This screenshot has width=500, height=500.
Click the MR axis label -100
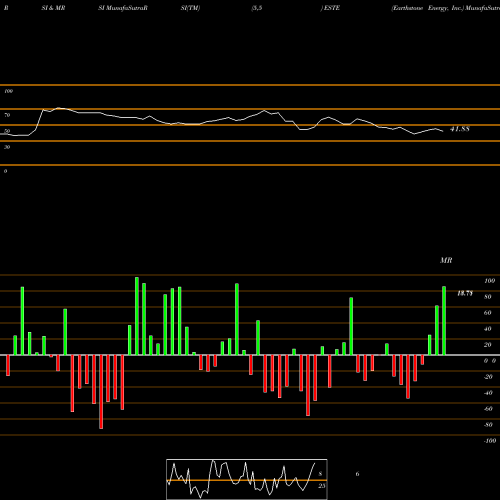click(490, 441)
